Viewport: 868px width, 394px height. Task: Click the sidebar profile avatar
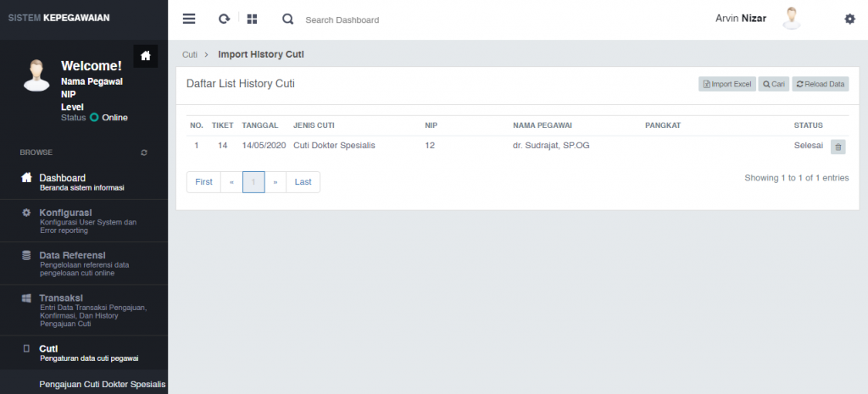(36, 75)
